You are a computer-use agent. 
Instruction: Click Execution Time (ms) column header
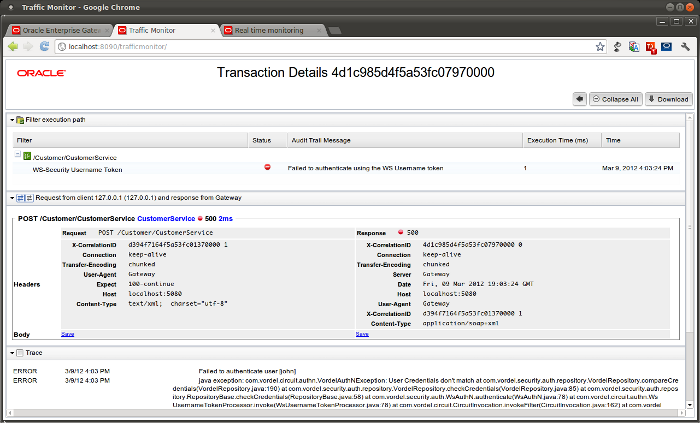click(562, 140)
